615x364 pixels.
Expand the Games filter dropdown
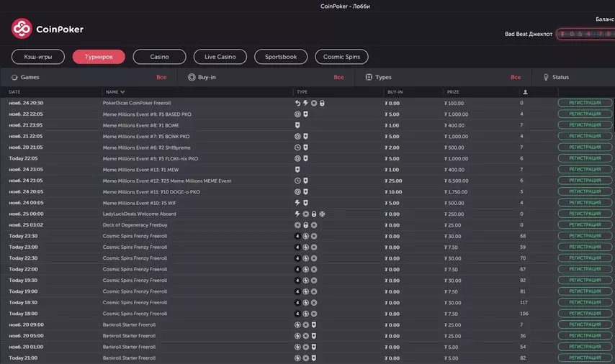tap(89, 77)
